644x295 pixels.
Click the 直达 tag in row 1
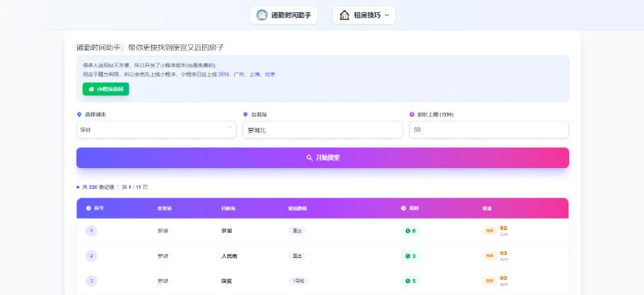(297, 231)
